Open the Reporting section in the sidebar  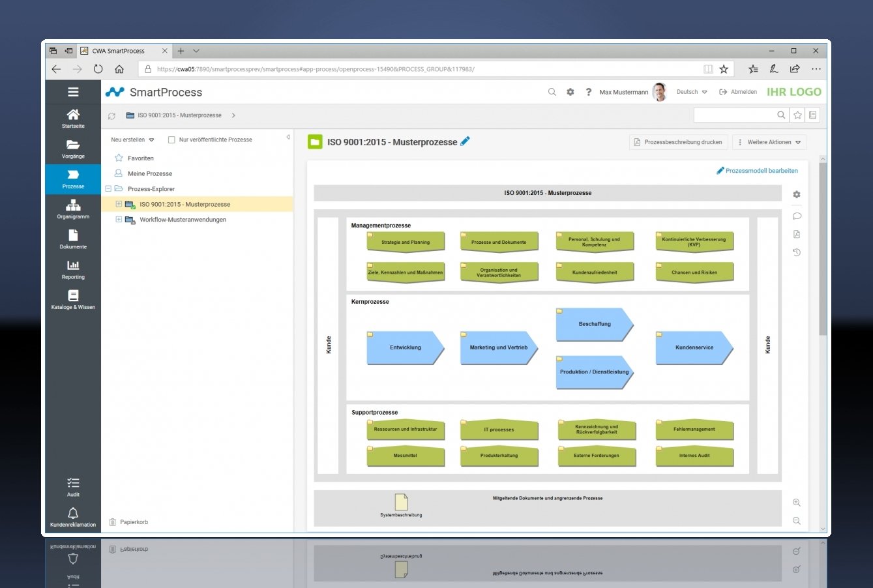[x=72, y=270]
